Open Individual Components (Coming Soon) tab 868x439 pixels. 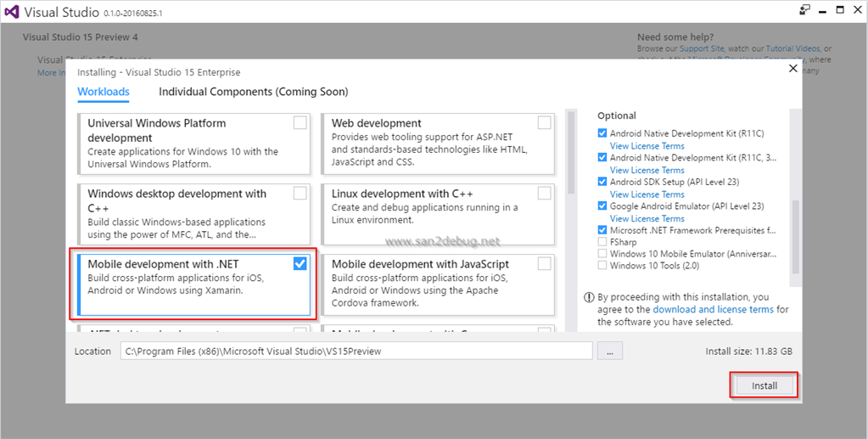[253, 92]
